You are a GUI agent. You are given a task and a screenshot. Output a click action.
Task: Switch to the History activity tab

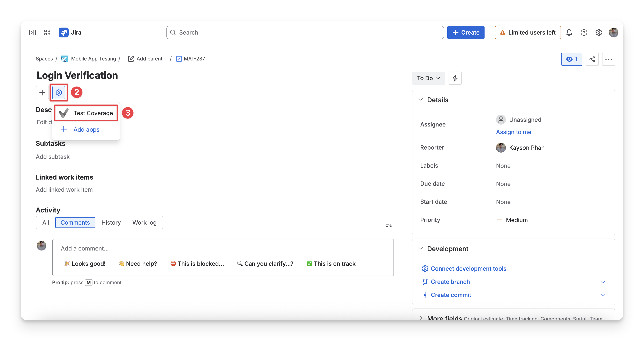(111, 223)
